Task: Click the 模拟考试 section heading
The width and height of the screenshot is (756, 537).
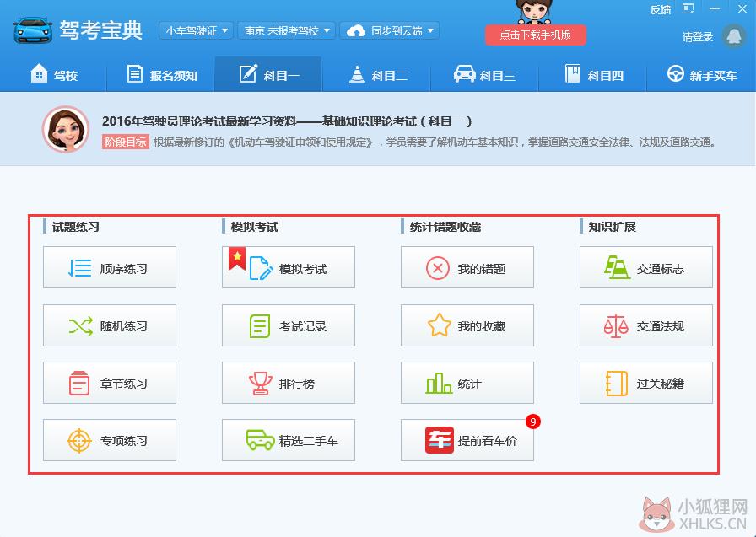Action: pos(255,227)
